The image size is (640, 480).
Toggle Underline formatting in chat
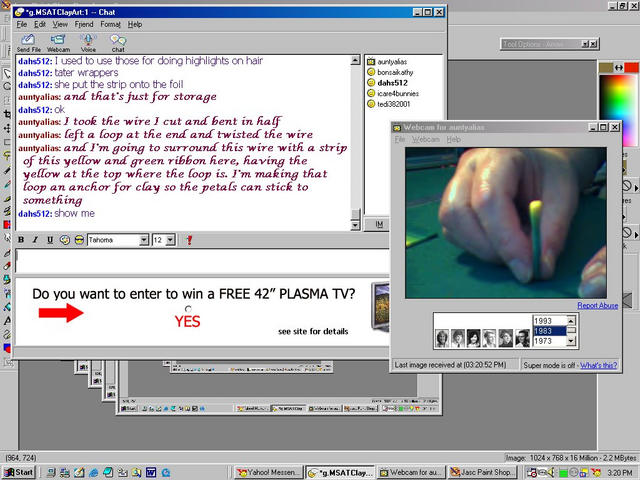click(50, 240)
